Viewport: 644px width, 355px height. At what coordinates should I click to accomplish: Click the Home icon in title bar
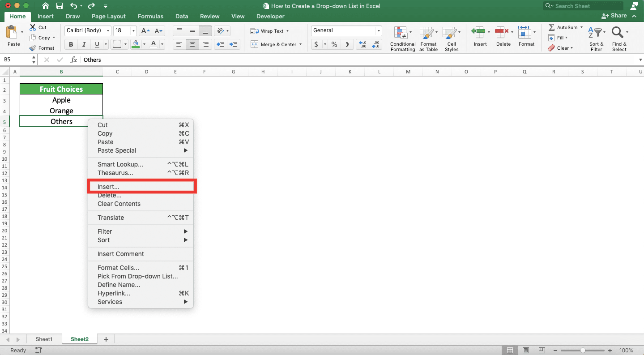pyautogui.click(x=46, y=6)
